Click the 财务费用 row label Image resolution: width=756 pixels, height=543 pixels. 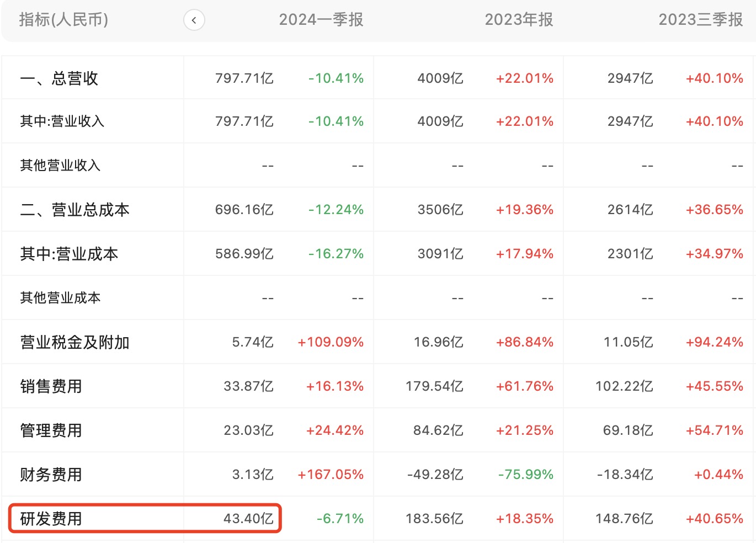pos(51,475)
